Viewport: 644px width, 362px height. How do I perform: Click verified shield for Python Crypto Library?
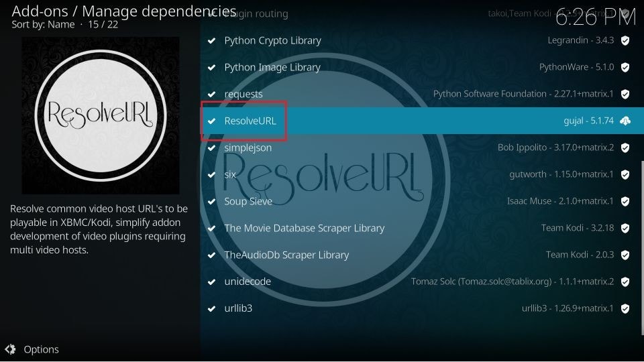click(625, 40)
